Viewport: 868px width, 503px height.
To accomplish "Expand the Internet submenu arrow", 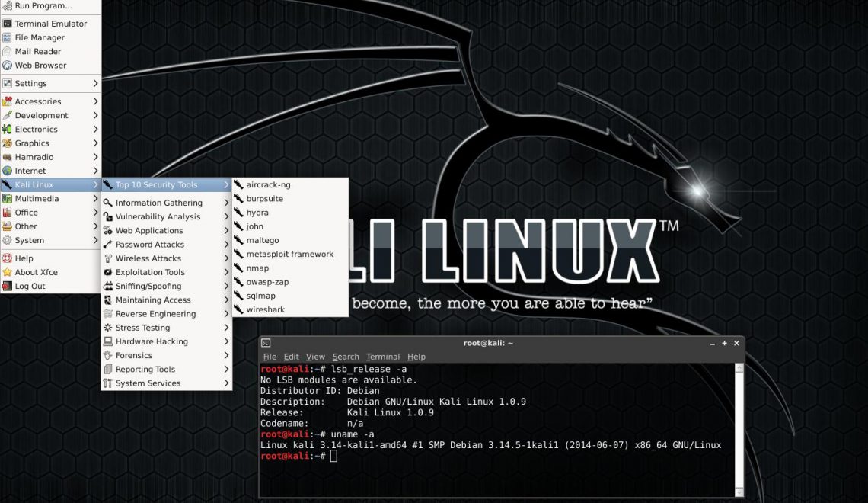I will pos(95,171).
